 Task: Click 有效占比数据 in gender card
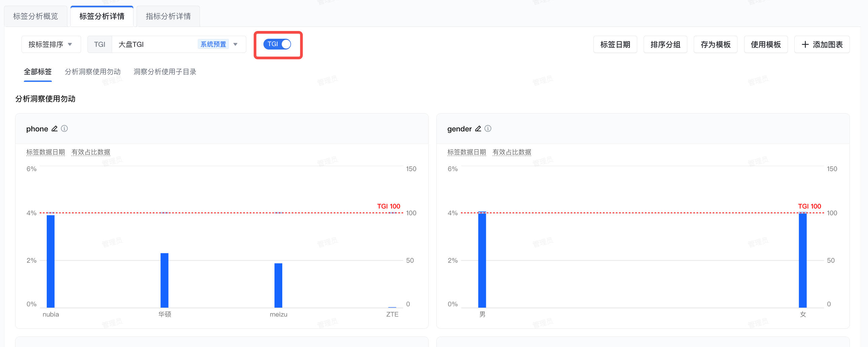(512, 152)
